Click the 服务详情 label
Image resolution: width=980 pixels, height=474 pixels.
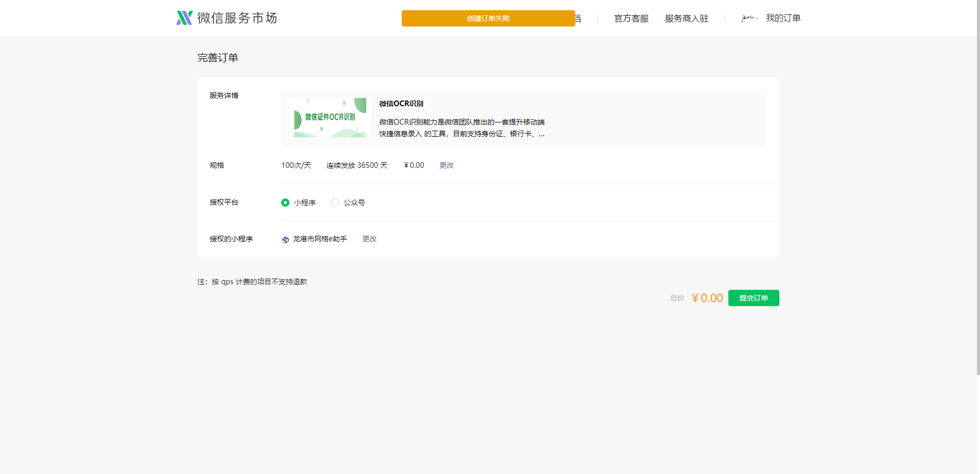224,95
